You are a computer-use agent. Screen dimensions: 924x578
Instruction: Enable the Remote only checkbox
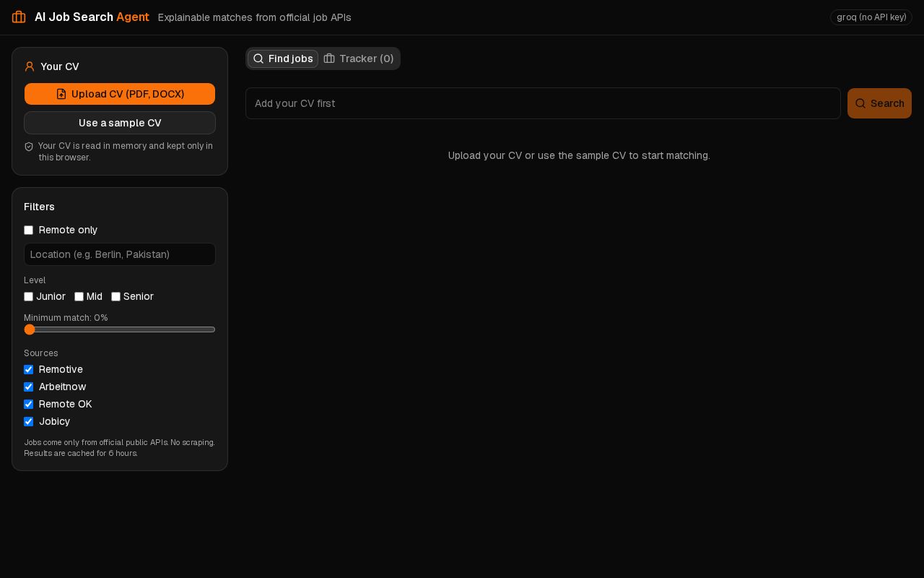coord(29,230)
